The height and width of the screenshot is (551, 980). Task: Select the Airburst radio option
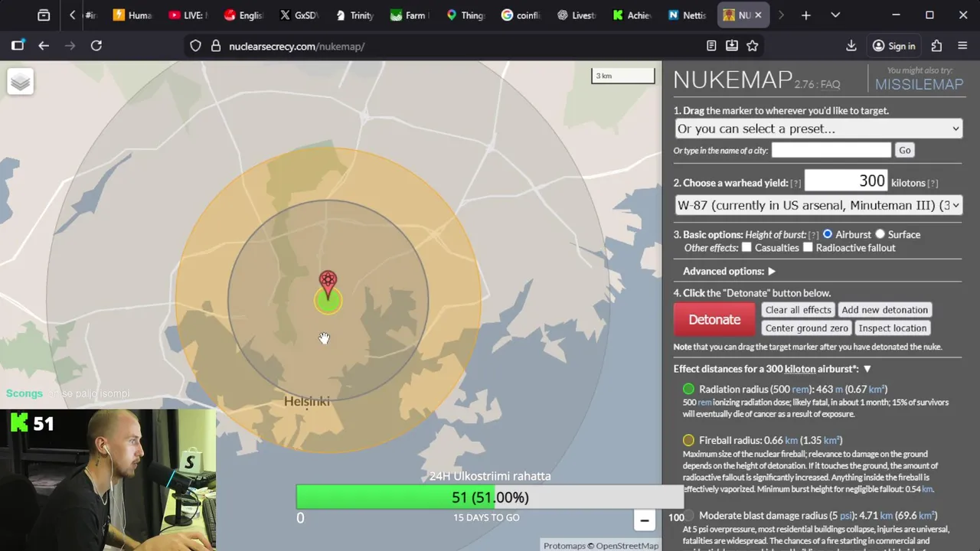(828, 234)
